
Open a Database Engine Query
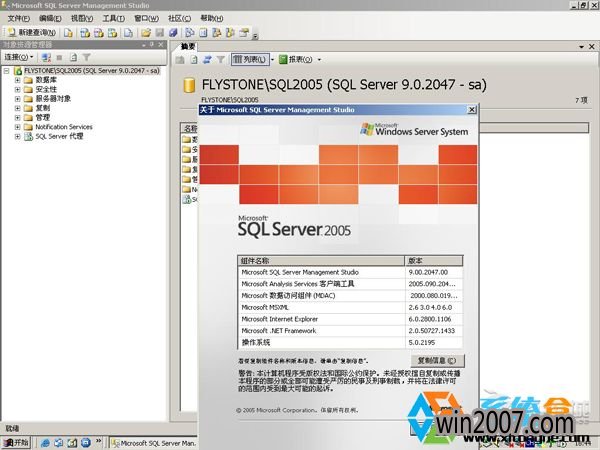coord(68,33)
